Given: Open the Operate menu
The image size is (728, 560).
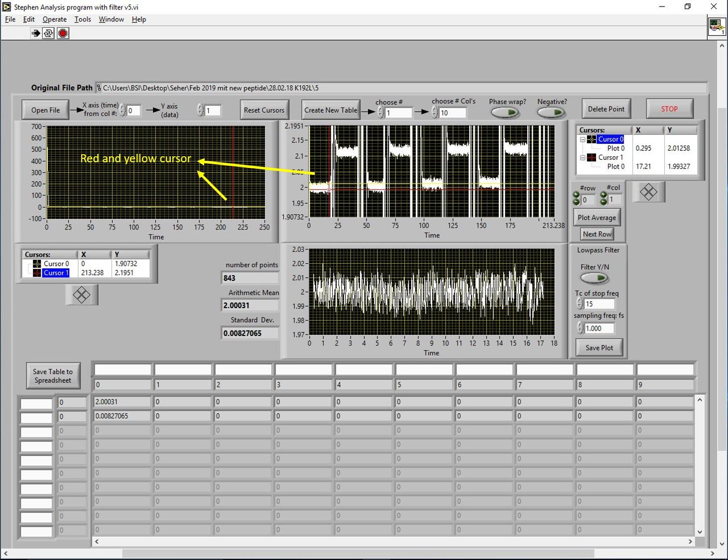Looking at the screenshot, I should click(54, 19).
